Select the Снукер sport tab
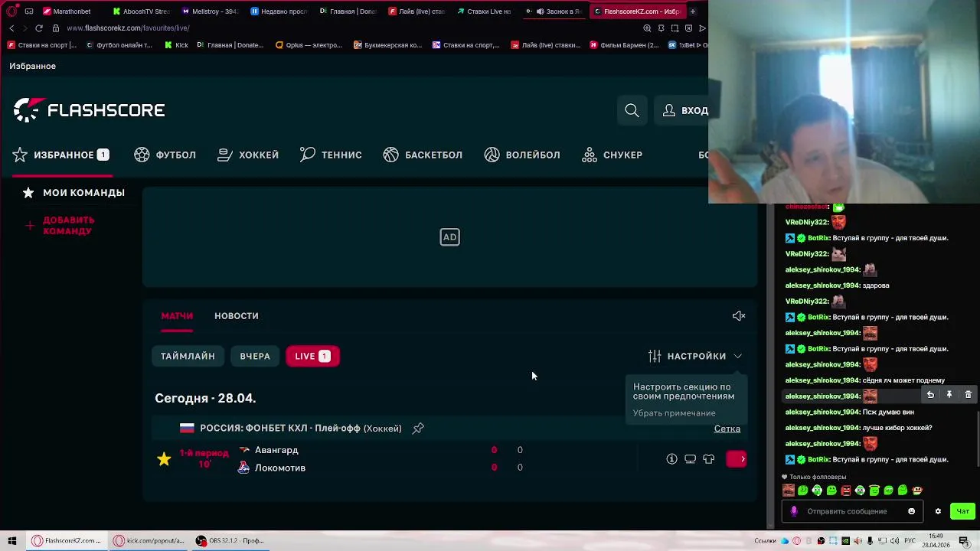The image size is (980, 551). click(612, 155)
